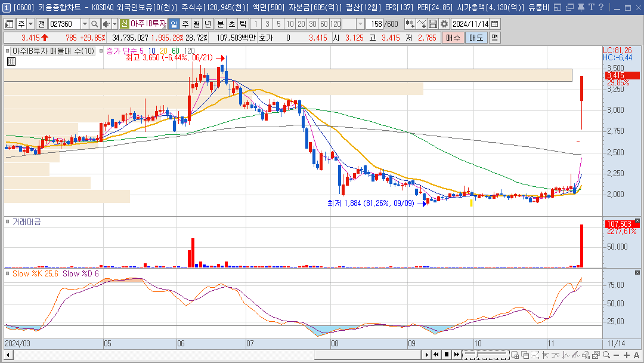Choose the 120 interval button
Image resolution: width=644 pixels, height=363 pixels.
click(x=336, y=24)
